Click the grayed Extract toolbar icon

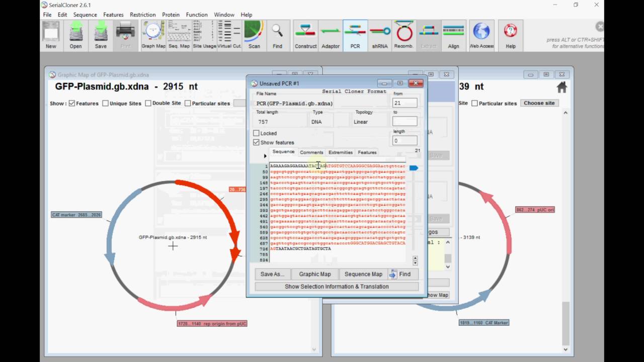429,35
